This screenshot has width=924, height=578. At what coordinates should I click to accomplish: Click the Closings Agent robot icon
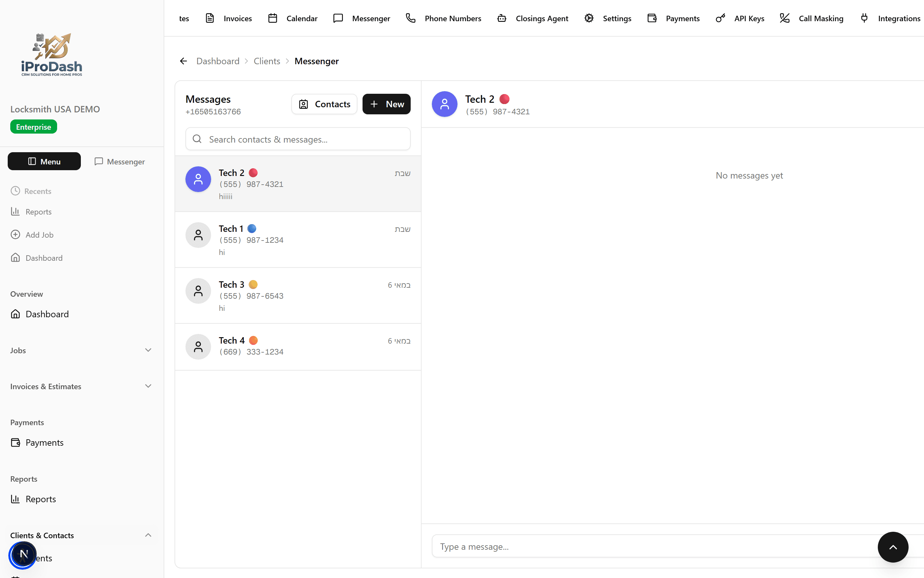502,18
